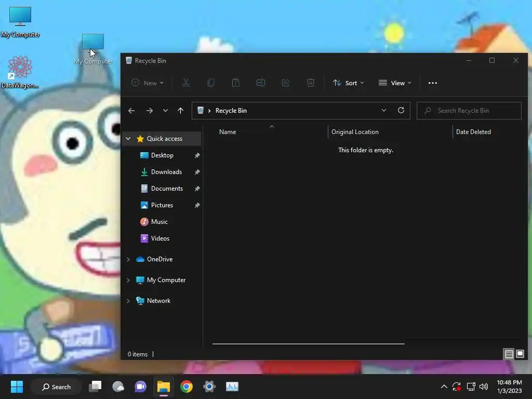Expand the address bar history dropdown
Viewport: 532px width, 399px height.
coord(384,110)
